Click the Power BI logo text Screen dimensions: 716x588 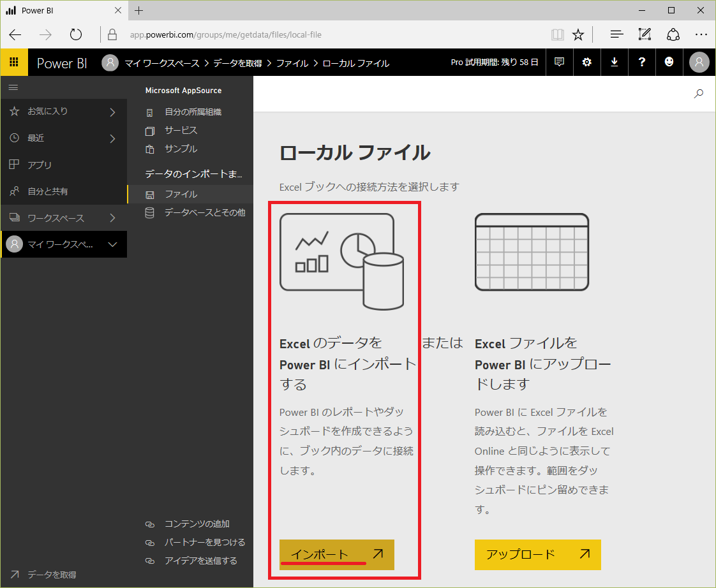click(x=62, y=63)
